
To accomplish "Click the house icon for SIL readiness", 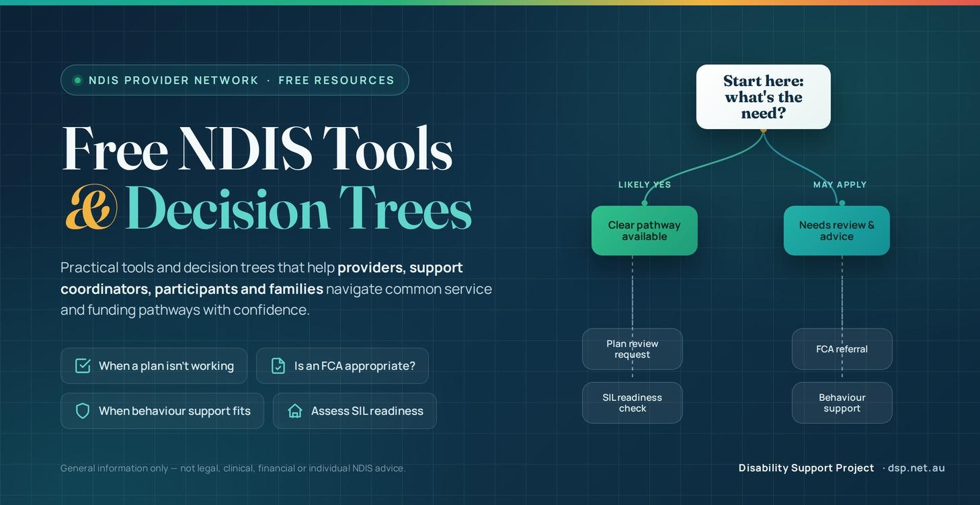I will pyautogui.click(x=295, y=411).
